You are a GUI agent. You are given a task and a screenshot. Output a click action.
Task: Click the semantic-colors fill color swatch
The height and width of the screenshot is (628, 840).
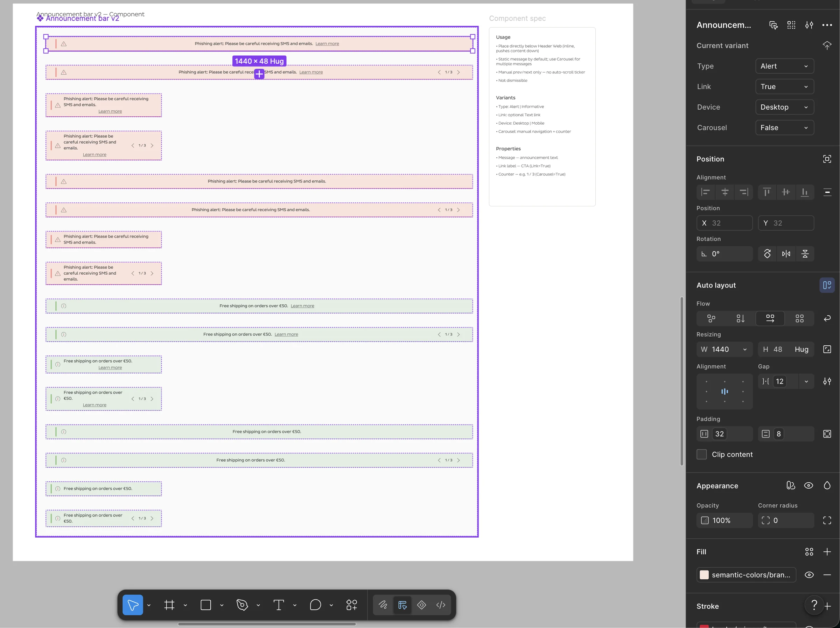pos(705,575)
